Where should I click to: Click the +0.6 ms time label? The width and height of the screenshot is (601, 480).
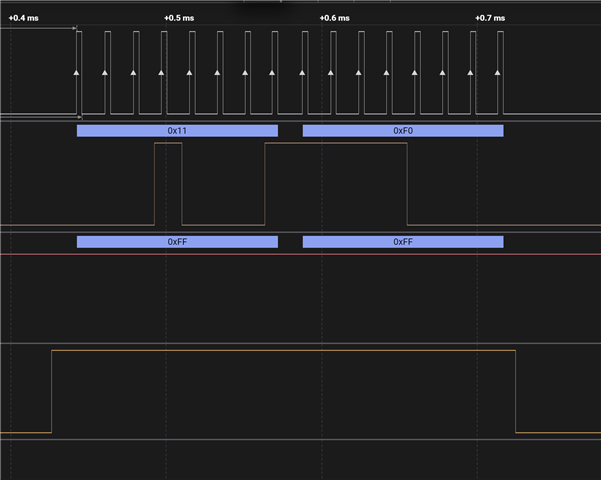(x=335, y=18)
